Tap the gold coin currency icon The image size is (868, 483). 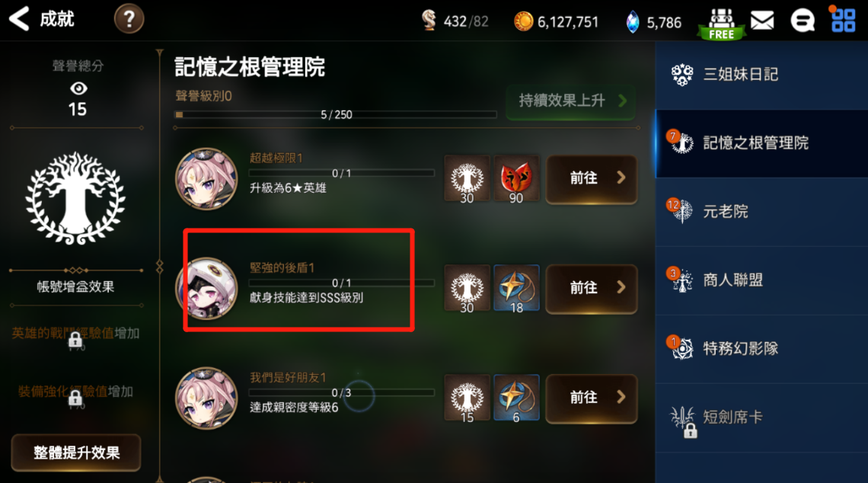523,21
